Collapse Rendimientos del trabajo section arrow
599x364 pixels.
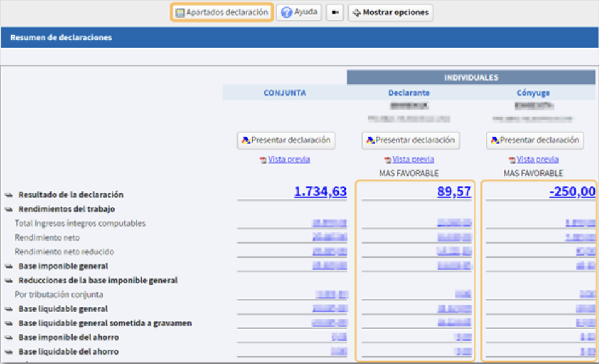pyautogui.click(x=9, y=209)
